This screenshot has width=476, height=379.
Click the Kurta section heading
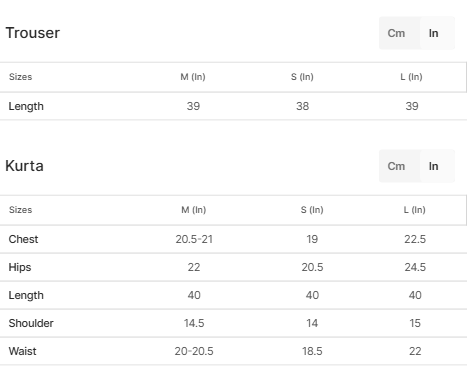coord(24,166)
